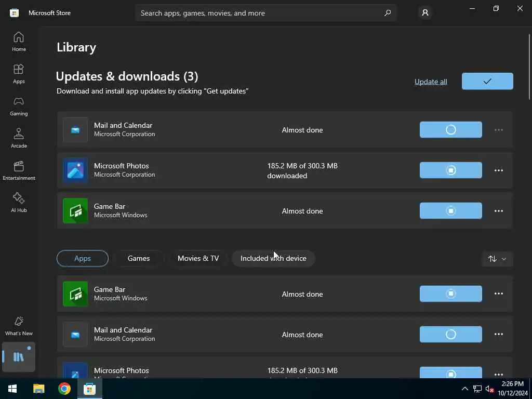This screenshot has width=532, height=399.
Task: Open the user profile account icon
Action: (425, 13)
